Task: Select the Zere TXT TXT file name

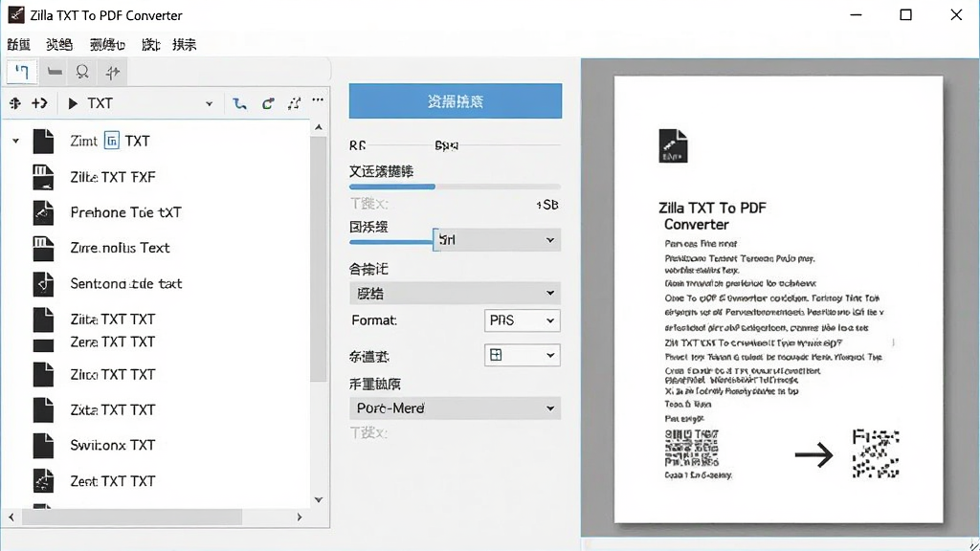Action: click(113, 342)
